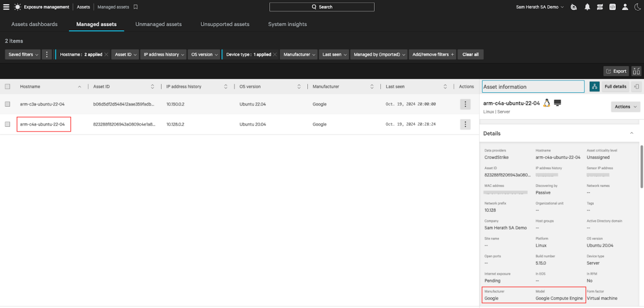Screen dimensions: 644x308
Task: Click the Linux penguin icon in asset header
Action: point(546,103)
